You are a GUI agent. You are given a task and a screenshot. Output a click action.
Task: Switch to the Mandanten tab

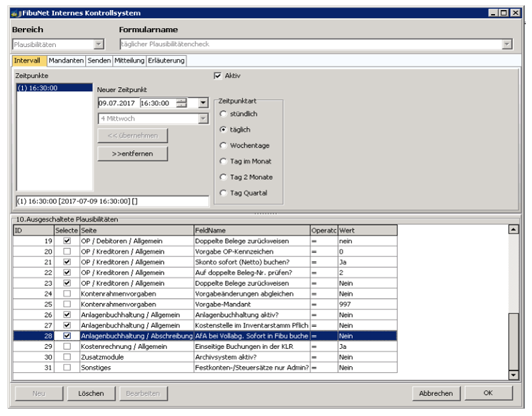(x=66, y=60)
